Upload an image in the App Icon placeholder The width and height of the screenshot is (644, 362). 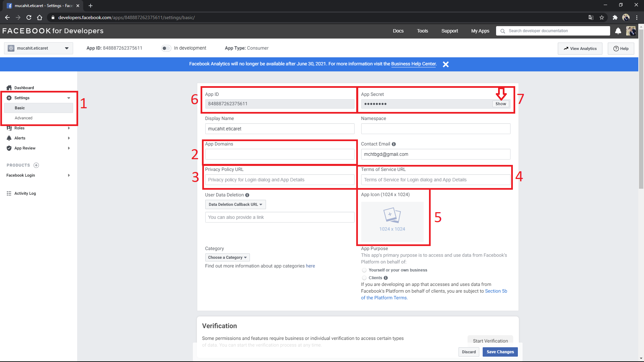pos(392,222)
